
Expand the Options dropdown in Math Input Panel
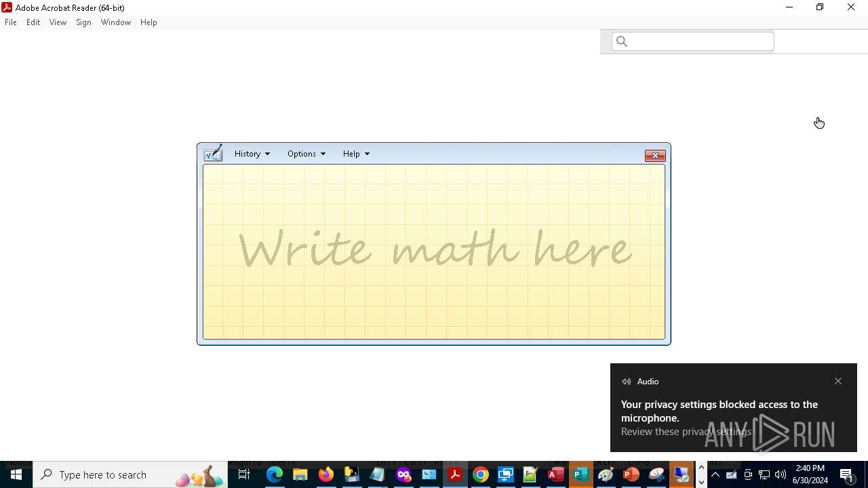(306, 154)
